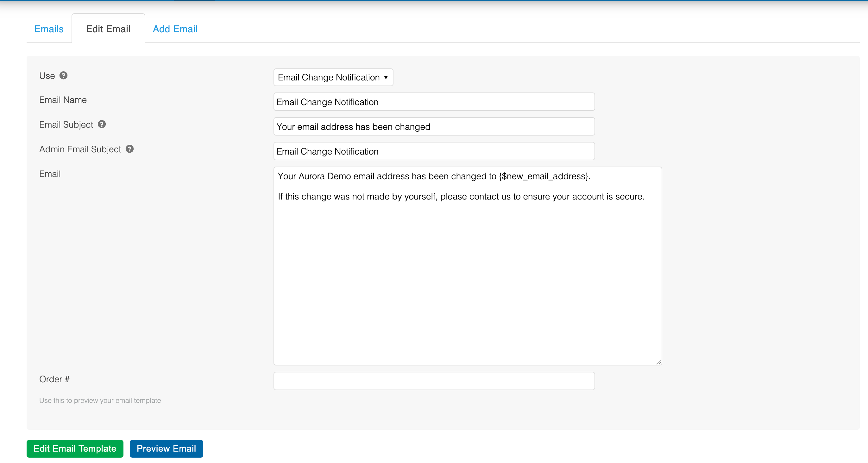868x463 pixels.
Task: Open the Admin Email Subject help tooltip icon
Action: click(x=130, y=149)
